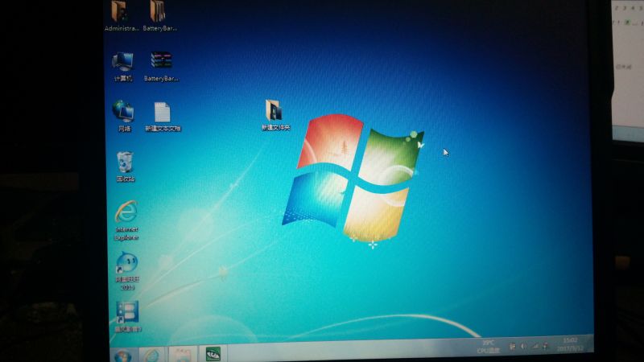Select the BatteryBar WinRAR archive icon
This screenshot has height=362, width=644.
(x=161, y=67)
